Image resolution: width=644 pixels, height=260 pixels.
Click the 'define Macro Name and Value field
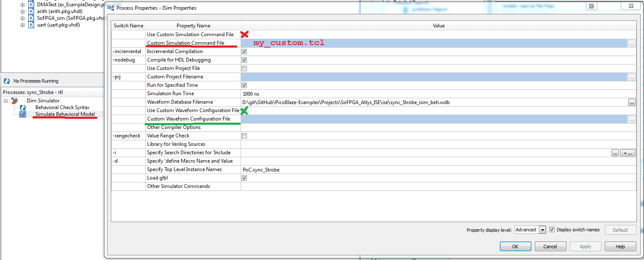(438, 161)
